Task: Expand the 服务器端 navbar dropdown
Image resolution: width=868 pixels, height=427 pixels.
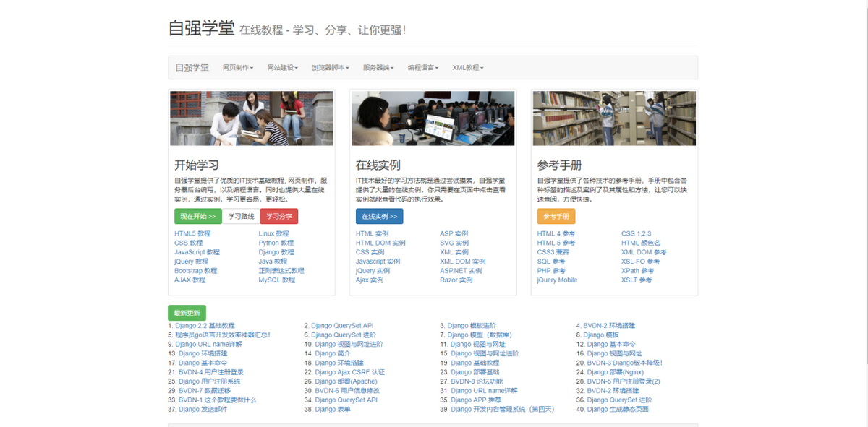Action: [378, 68]
